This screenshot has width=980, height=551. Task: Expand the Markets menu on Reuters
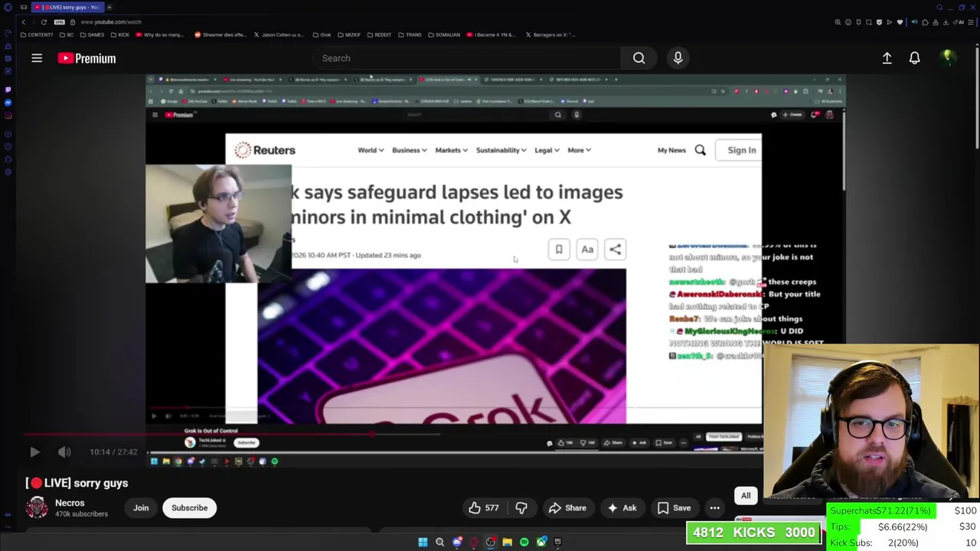click(x=452, y=150)
